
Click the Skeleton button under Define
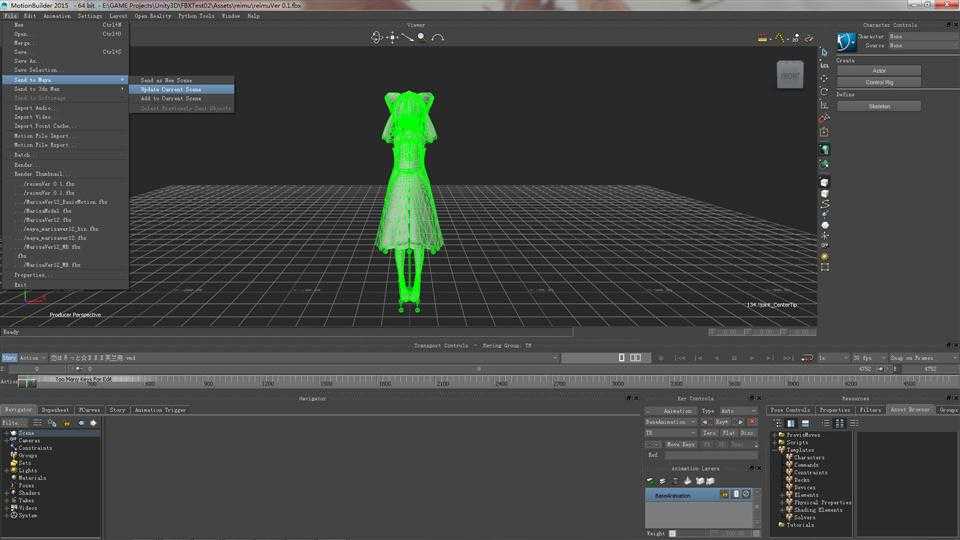point(879,107)
